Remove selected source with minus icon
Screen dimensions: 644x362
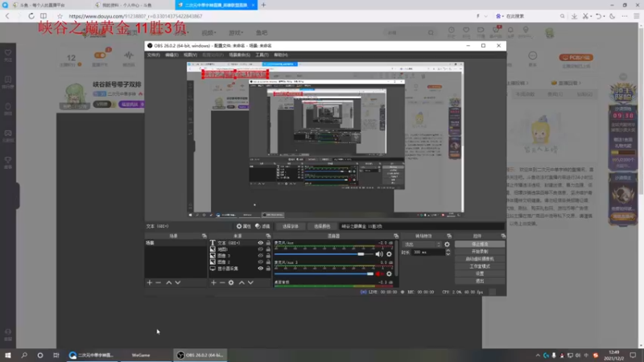pos(222,282)
